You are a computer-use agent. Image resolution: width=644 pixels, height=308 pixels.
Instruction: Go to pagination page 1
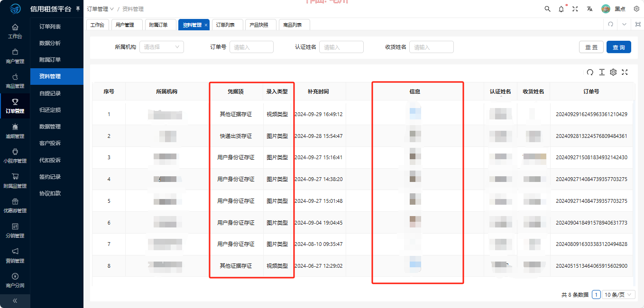point(596,295)
